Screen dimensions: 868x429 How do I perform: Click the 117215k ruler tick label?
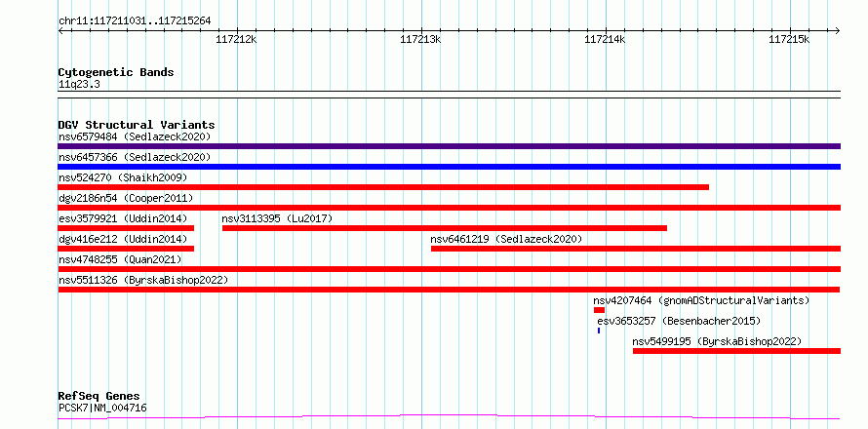(x=789, y=39)
